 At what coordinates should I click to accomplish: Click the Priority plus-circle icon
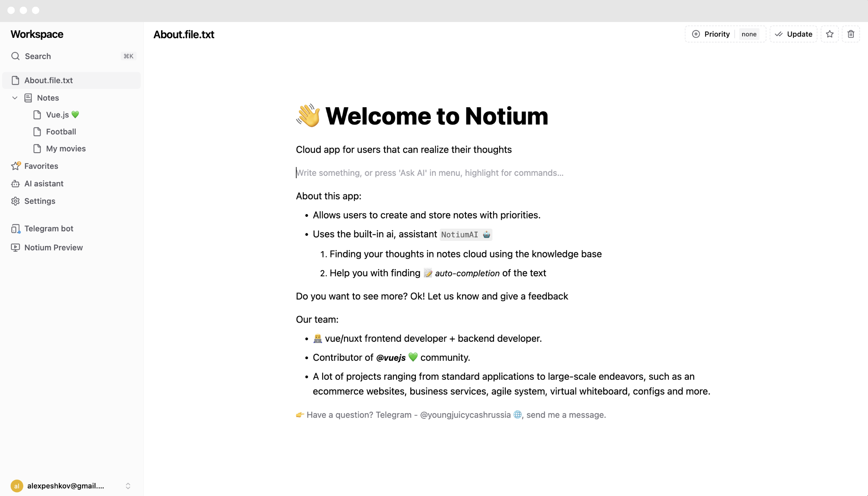click(x=696, y=34)
